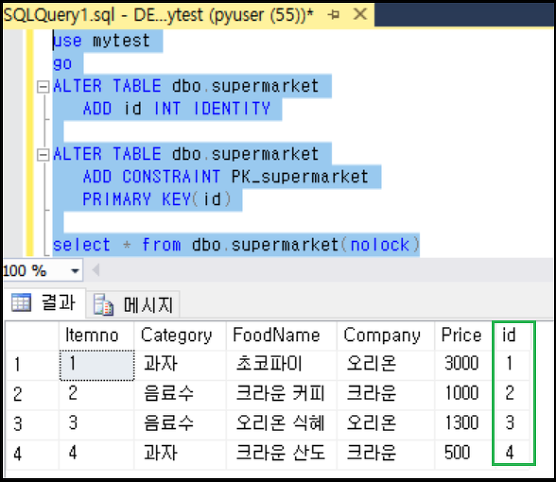Viewport: 556px width, 482px height.
Task: Click the id cell in row 4
Action: click(x=511, y=454)
